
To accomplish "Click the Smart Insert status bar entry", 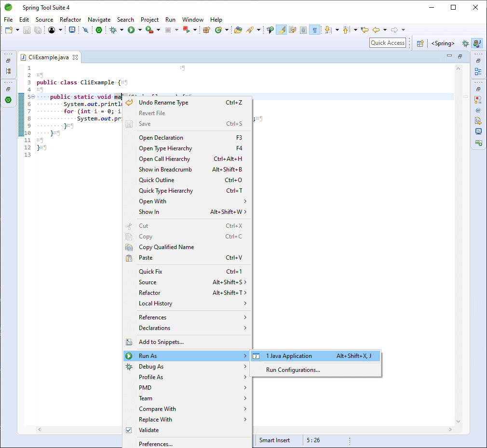I will 274,440.
